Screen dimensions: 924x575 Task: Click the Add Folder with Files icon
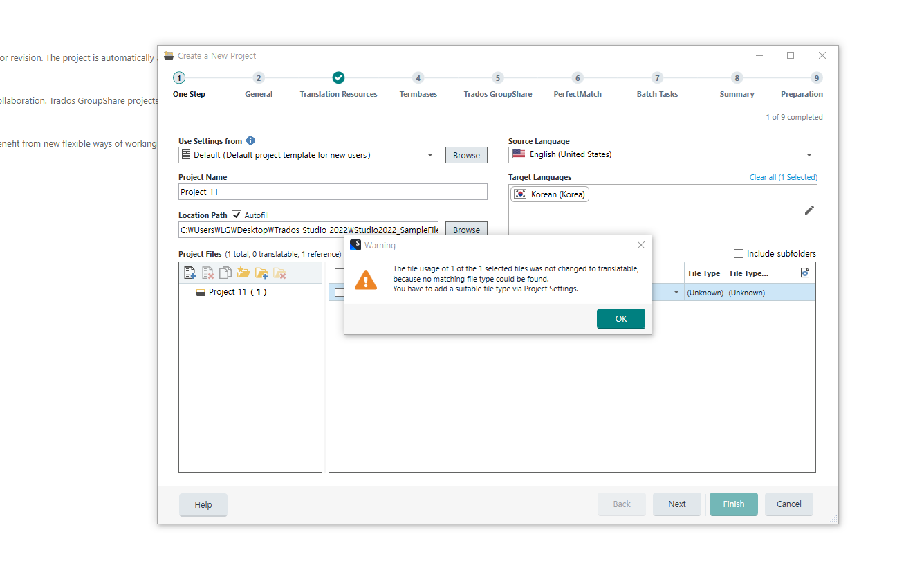(261, 273)
